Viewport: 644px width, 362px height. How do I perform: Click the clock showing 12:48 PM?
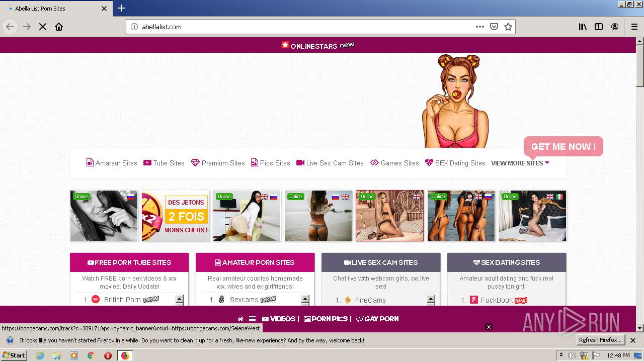[x=618, y=355]
